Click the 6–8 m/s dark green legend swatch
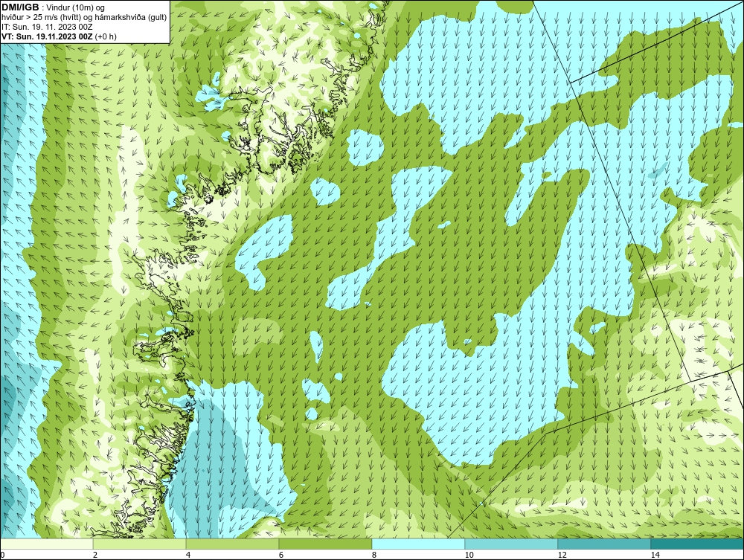 [x=326, y=544]
